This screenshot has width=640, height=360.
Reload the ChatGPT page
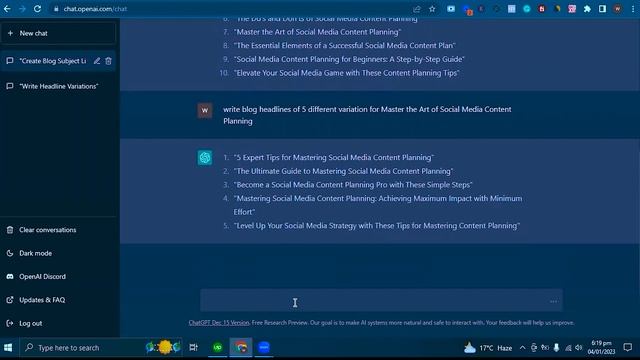pos(37,9)
